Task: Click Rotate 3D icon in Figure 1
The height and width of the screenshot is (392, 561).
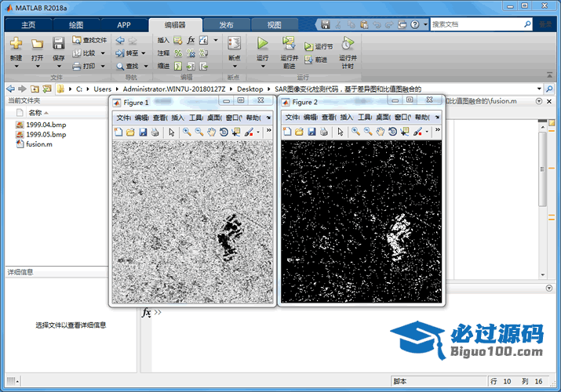Action: coord(224,132)
